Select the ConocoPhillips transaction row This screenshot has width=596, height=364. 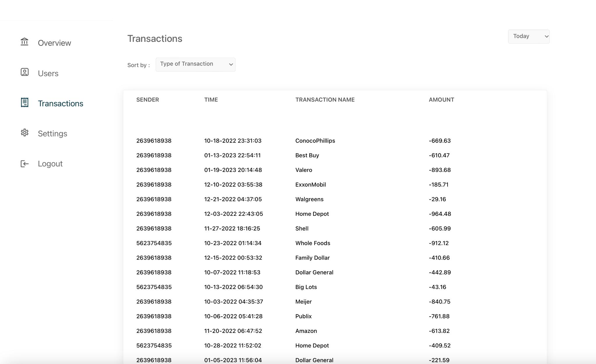coord(315,141)
